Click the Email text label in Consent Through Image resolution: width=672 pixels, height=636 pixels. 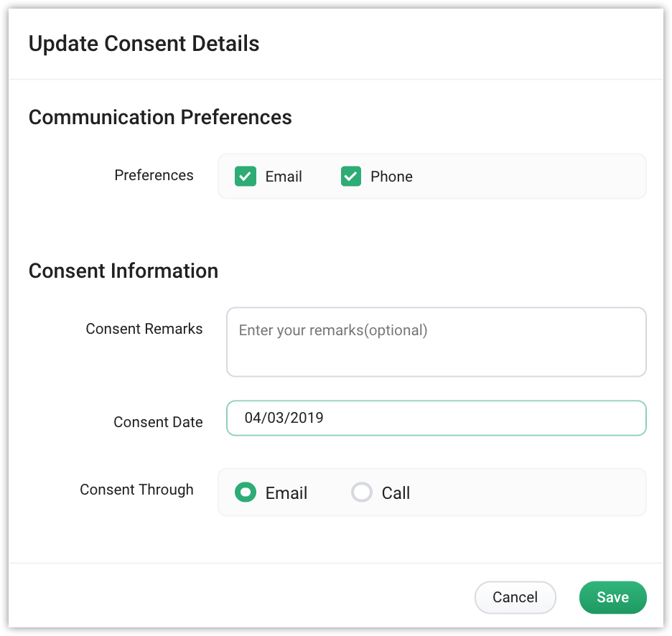point(286,493)
